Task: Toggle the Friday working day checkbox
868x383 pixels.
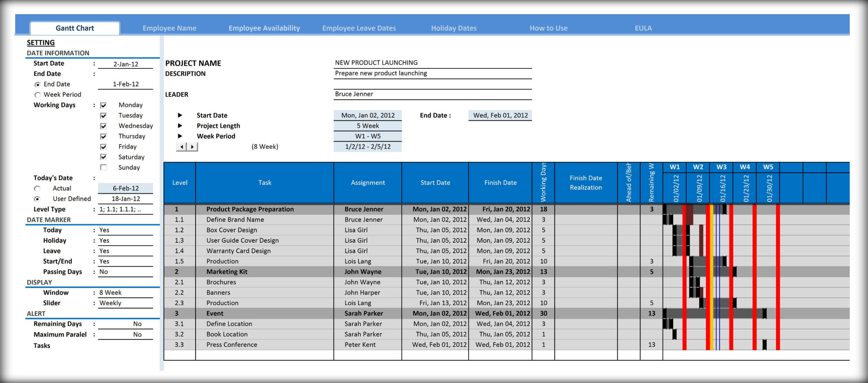Action: [104, 147]
